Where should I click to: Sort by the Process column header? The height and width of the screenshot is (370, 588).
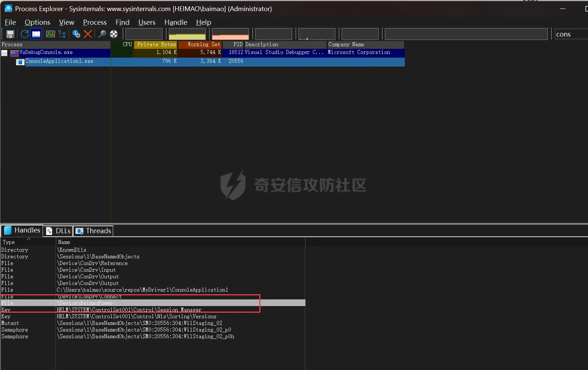pos(55,44)
